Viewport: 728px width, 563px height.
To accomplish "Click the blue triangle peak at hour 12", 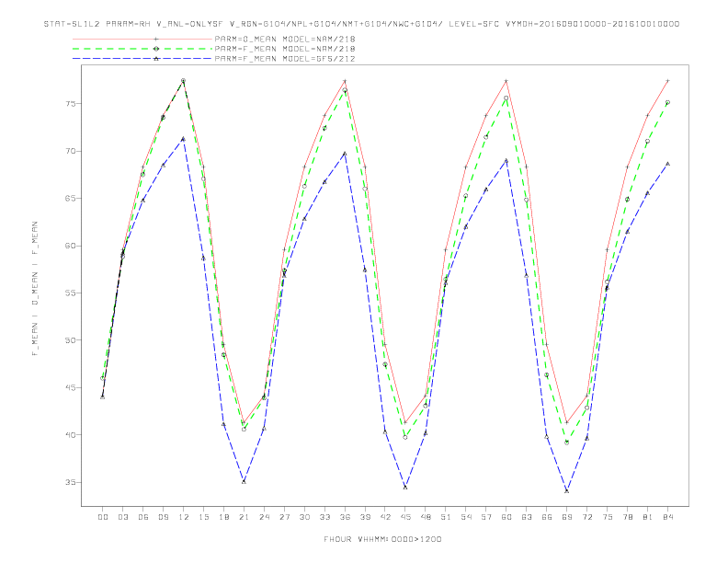I will 184,139.
